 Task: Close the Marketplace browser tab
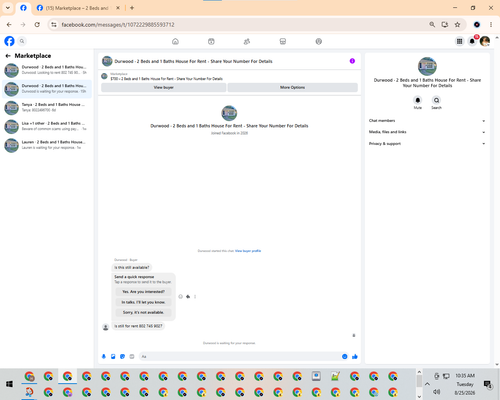(x=118, y=8)
